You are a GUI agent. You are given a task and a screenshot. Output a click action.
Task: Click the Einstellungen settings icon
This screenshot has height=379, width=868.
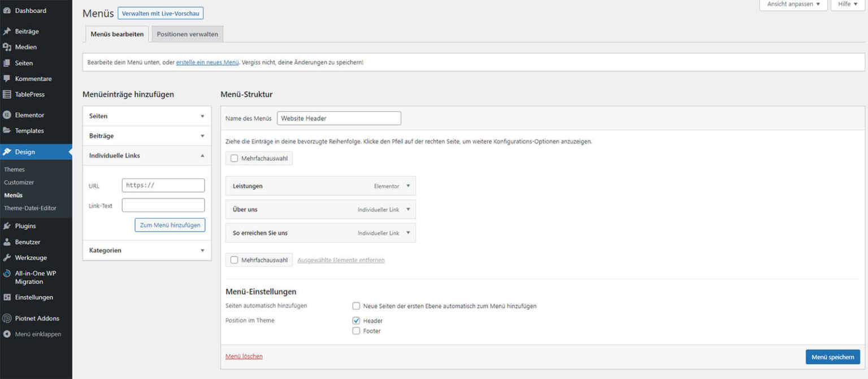7,297
